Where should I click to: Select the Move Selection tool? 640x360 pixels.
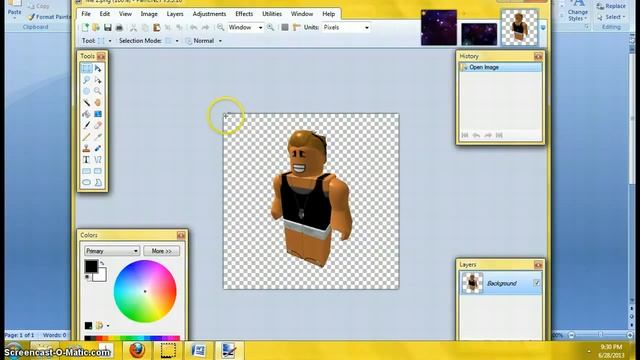pyautogui.click(x=98, y=80)
